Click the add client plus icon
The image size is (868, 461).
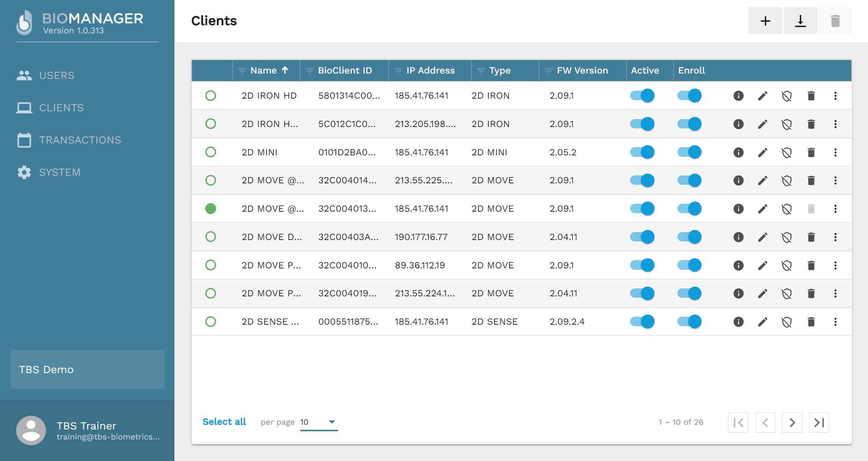tap(765, 21)
